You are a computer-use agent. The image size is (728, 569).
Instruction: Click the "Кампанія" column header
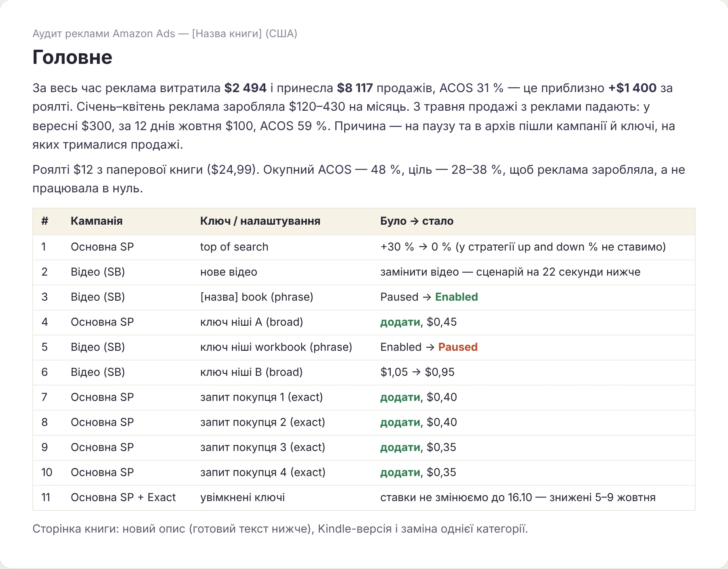[x=97, y=221]
